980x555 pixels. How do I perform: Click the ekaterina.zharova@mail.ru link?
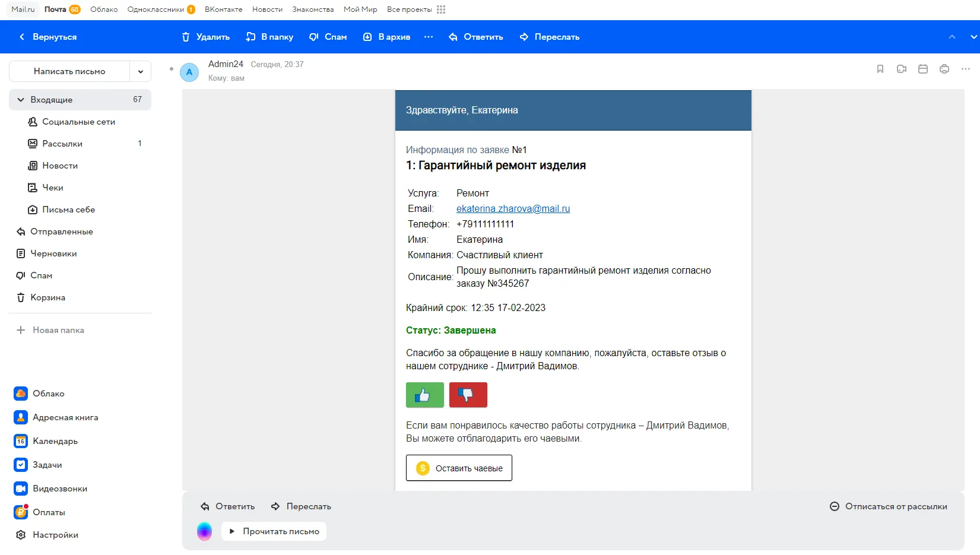pos(513,209)
